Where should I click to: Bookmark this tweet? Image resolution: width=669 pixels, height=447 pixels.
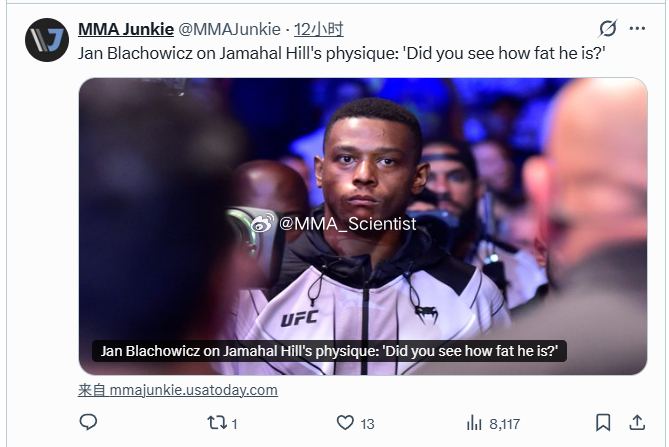click(603, 423)
